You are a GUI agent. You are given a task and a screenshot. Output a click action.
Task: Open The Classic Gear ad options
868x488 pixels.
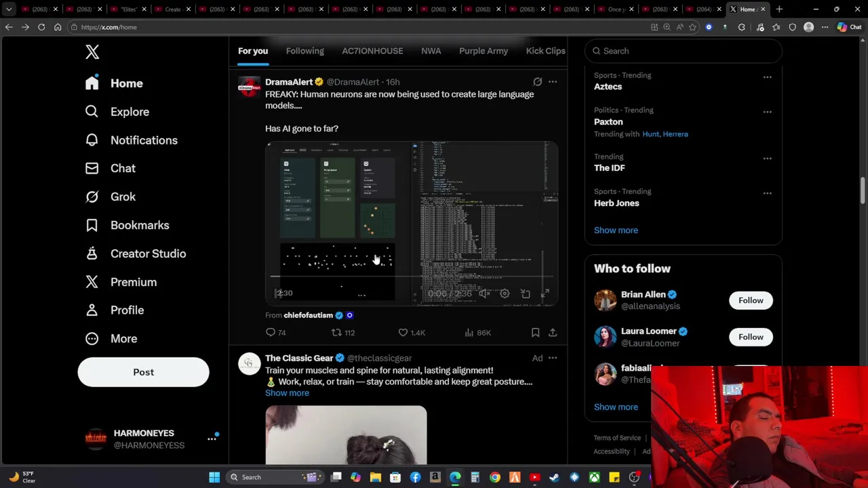[x=553, y=358]
